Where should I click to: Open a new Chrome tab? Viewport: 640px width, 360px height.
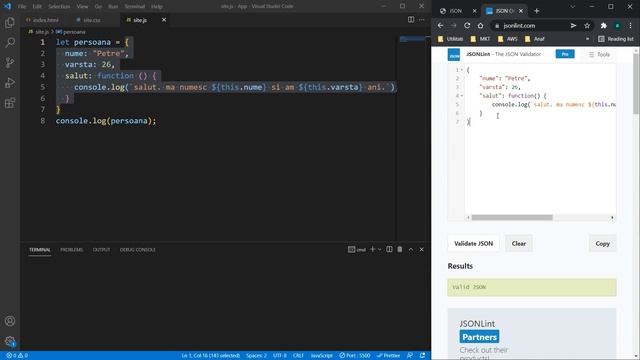(537, 11)
